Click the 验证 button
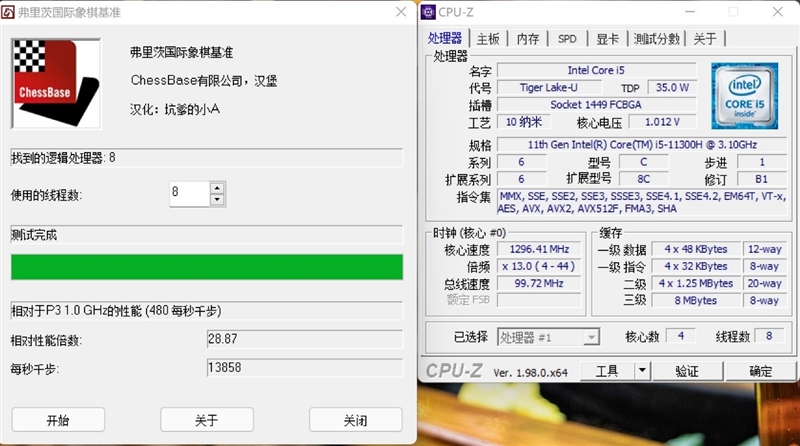The image size is (800, 446). [x=687, y=371]
